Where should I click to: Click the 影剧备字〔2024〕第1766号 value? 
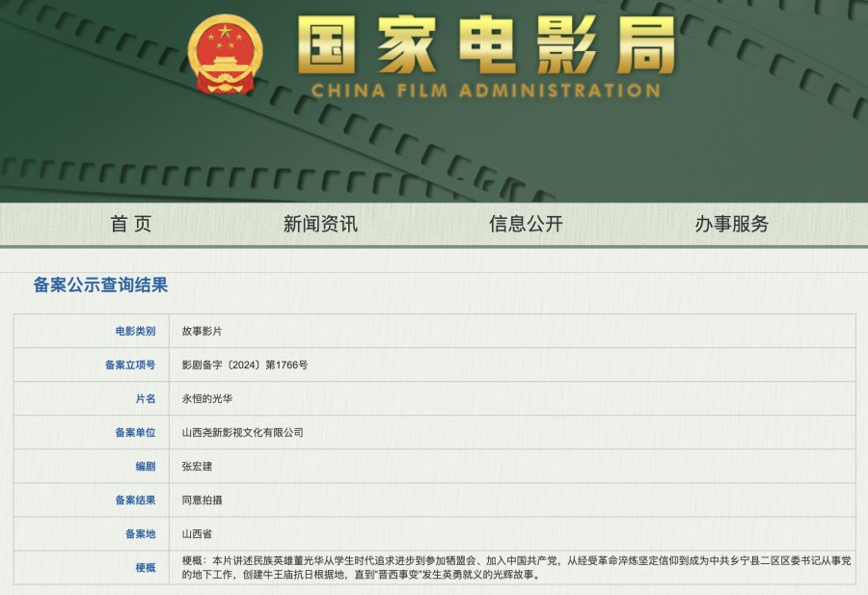(245, 365)
